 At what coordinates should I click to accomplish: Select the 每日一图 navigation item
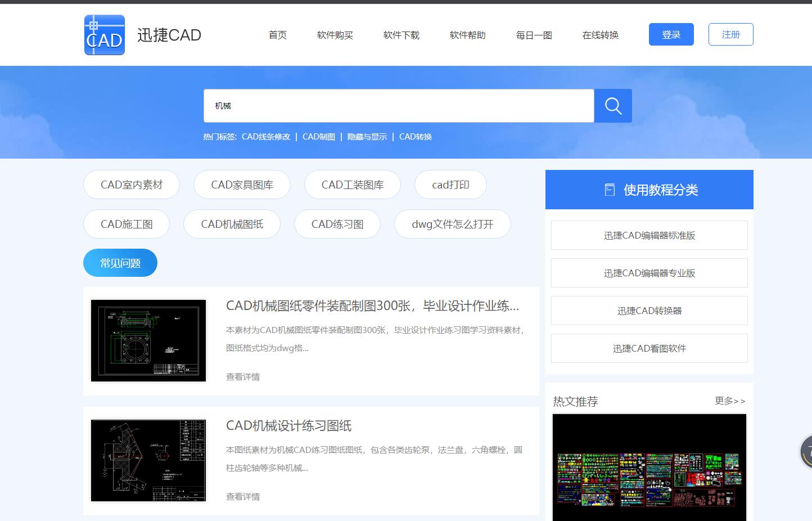point(533,34)
